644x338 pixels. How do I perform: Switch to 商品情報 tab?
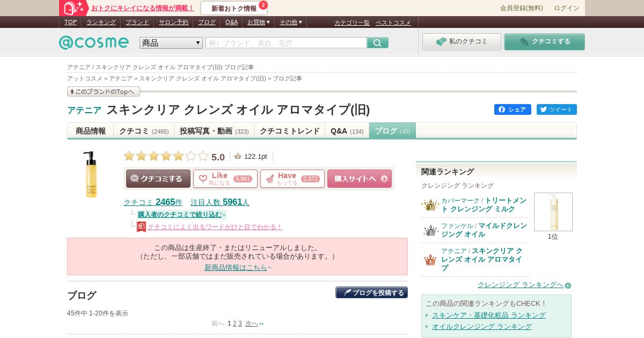tap(91, 131)
